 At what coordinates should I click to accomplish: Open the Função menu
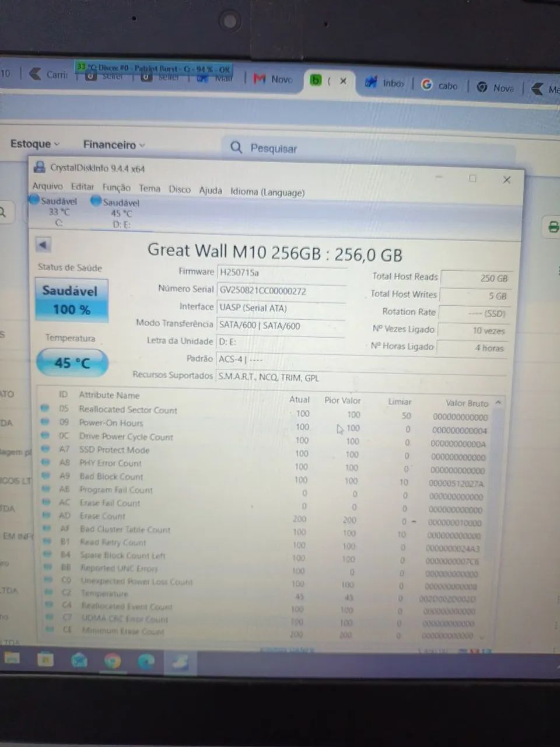[x=116, y=187]
